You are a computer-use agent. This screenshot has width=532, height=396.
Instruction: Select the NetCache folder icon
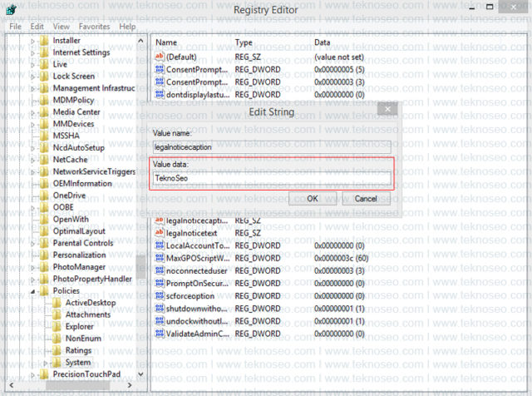coord(44,160)
